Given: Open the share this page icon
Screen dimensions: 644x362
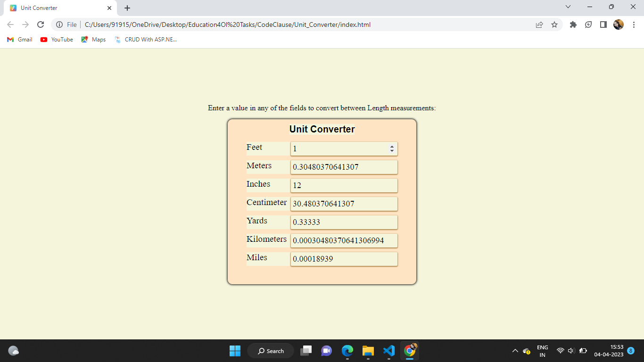Looking at the screenshot, I should (x=539, y=24).
